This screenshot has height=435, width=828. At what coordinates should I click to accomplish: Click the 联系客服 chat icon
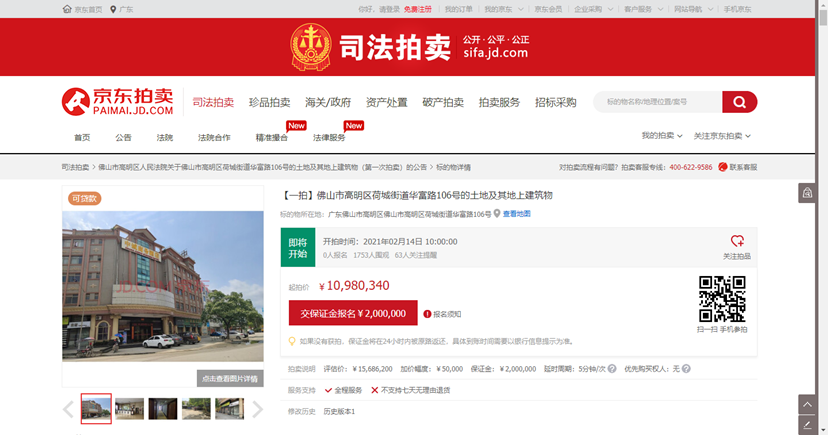[x=722, y=167]
